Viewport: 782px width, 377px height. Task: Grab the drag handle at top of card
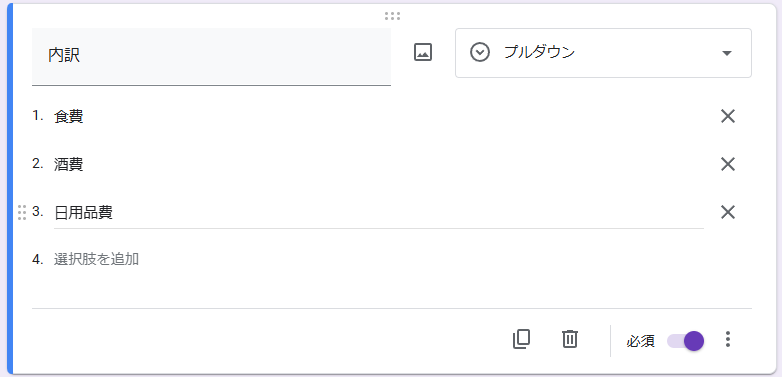tap(392, 16)
